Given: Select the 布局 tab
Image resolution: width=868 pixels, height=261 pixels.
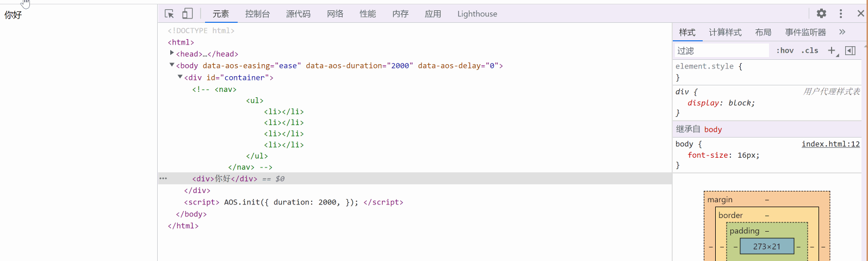Looking at the screenshot, I should tap(763, 32).
